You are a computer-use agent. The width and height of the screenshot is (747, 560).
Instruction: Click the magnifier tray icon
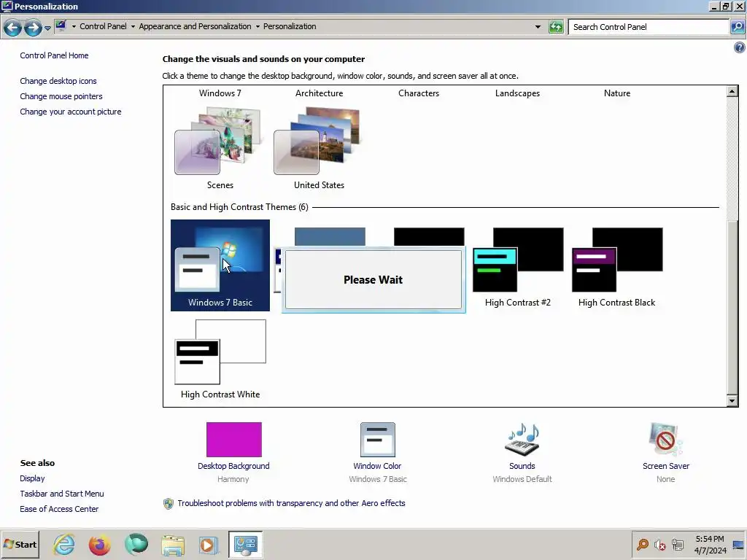(x=643, y=544)
